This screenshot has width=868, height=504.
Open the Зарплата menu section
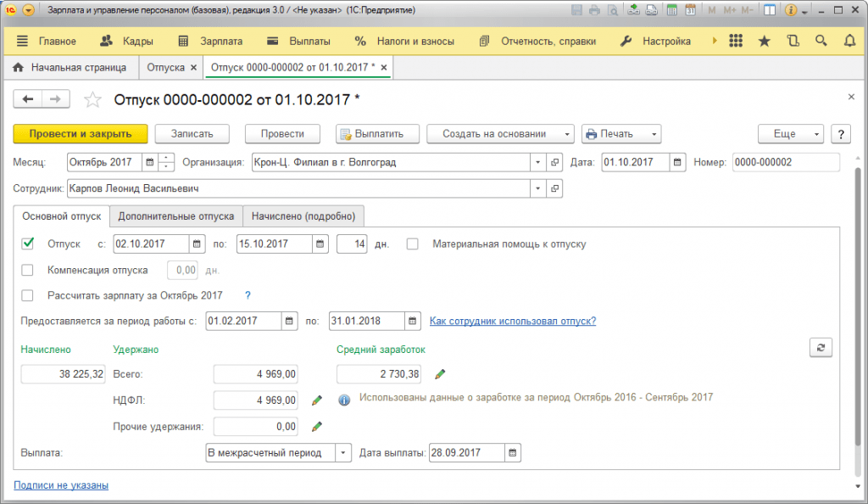pyautogui.click(x=210, y=41)
